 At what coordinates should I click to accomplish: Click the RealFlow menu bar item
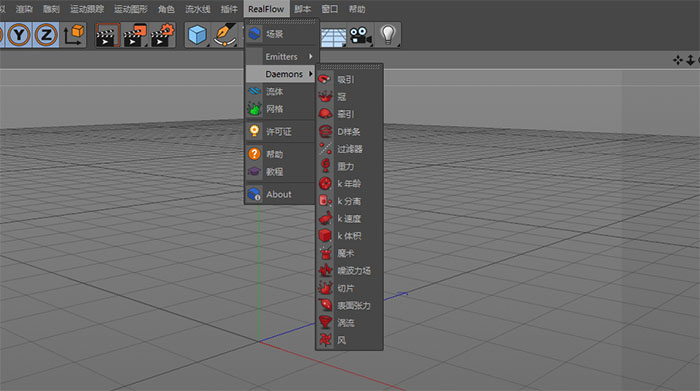pyautogui.click(x=266, y=9)
